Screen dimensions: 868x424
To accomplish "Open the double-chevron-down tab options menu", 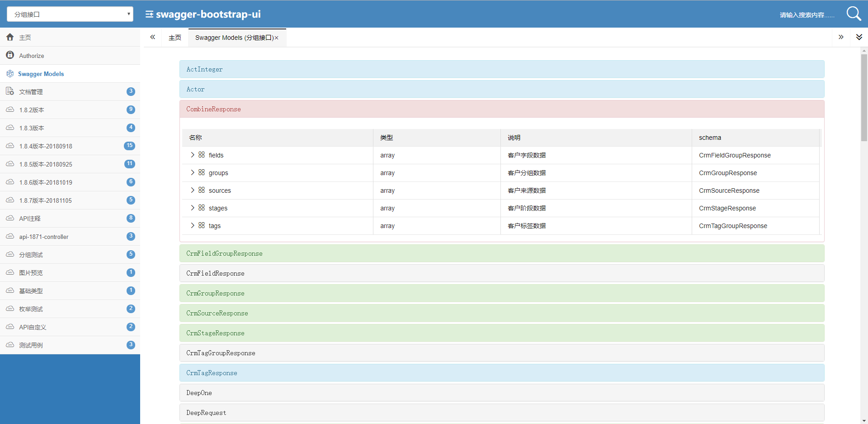I will (x=859, y=37).
